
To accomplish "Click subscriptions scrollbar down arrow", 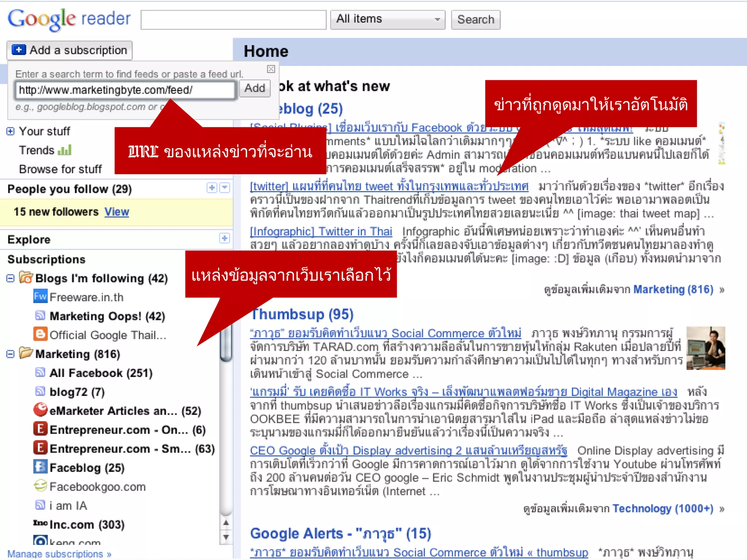I will click(x=226, y=537).
